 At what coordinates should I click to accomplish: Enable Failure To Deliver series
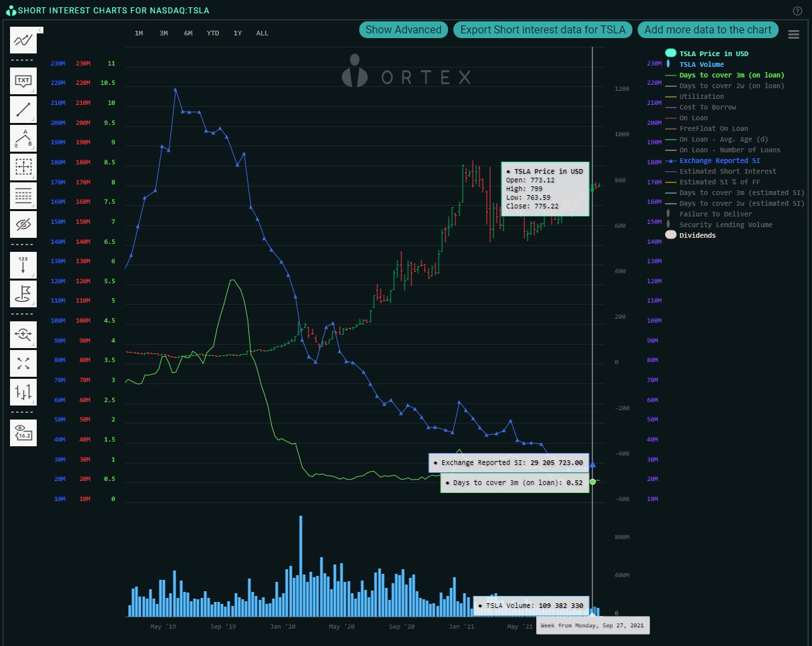point(709,214)
